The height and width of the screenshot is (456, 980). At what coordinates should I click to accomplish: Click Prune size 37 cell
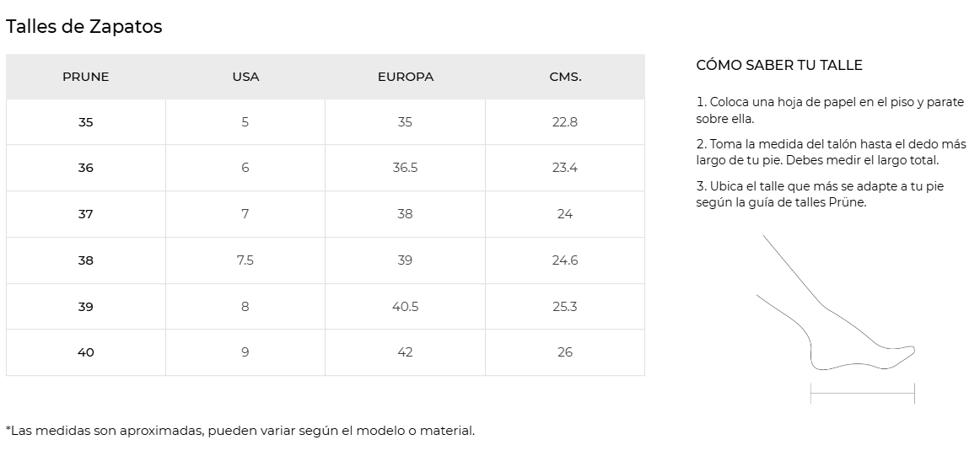click(86, 214)
